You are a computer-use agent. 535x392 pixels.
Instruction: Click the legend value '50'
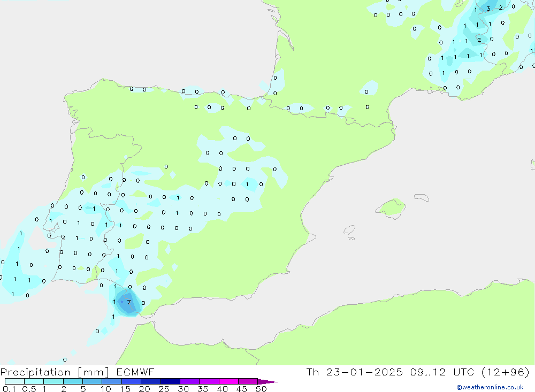261,389
